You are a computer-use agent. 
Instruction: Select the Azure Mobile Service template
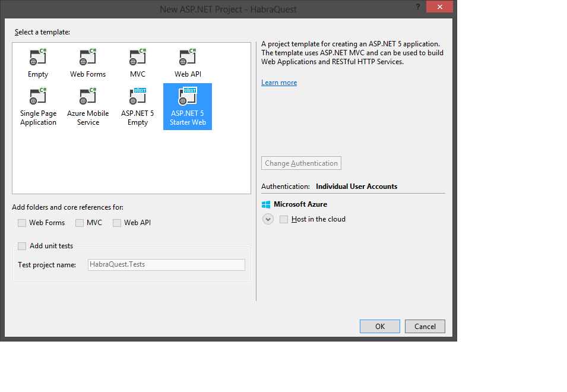click(88, 107)
